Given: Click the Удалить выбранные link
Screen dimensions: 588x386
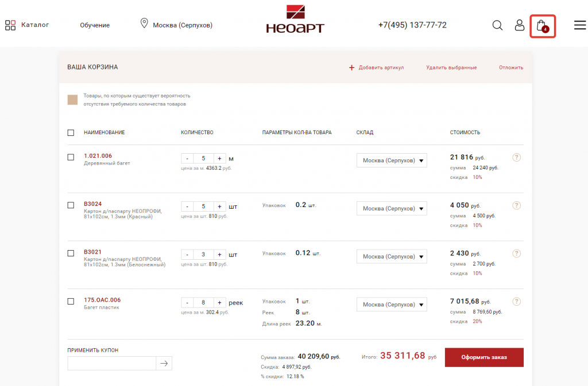Looking at the screenshot, I should click(451, 68).
